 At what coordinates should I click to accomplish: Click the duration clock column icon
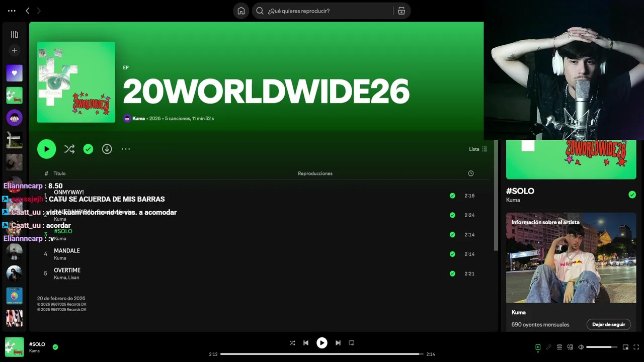(x=471, y=173)
